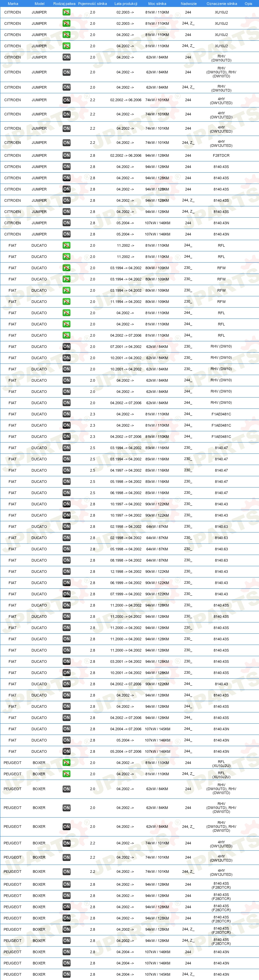
Task: Click ON icon, Citroen 2.2 4HY row with 244, Z_
Action: tap(66, 143)
